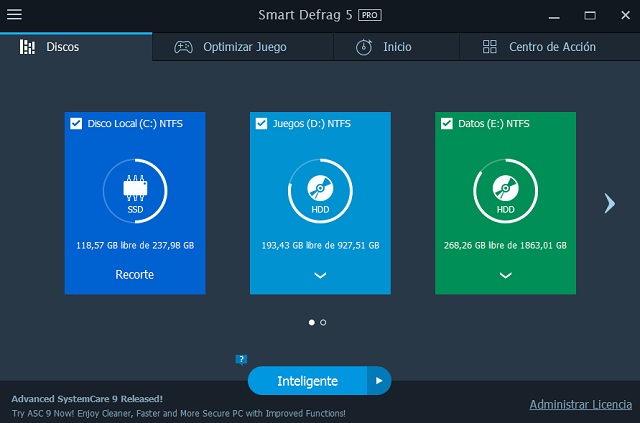Click Advanced SystemCare 9 Released promo
The image size is (640, 423).
click(x=87, y=399)
